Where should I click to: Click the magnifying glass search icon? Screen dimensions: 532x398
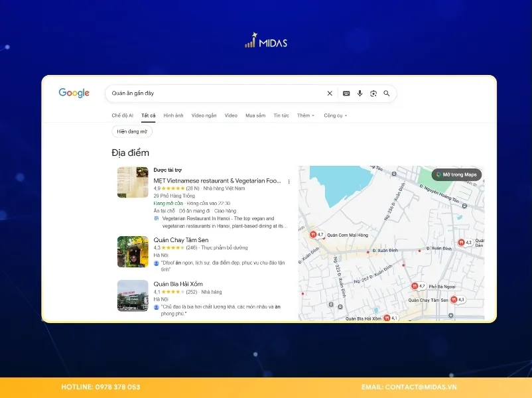[x=387, y=94]
